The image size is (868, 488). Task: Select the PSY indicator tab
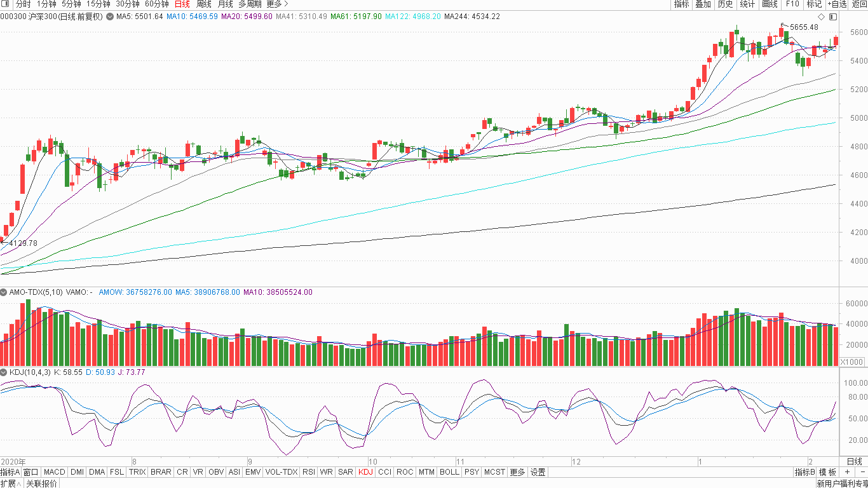pos(471,472)
